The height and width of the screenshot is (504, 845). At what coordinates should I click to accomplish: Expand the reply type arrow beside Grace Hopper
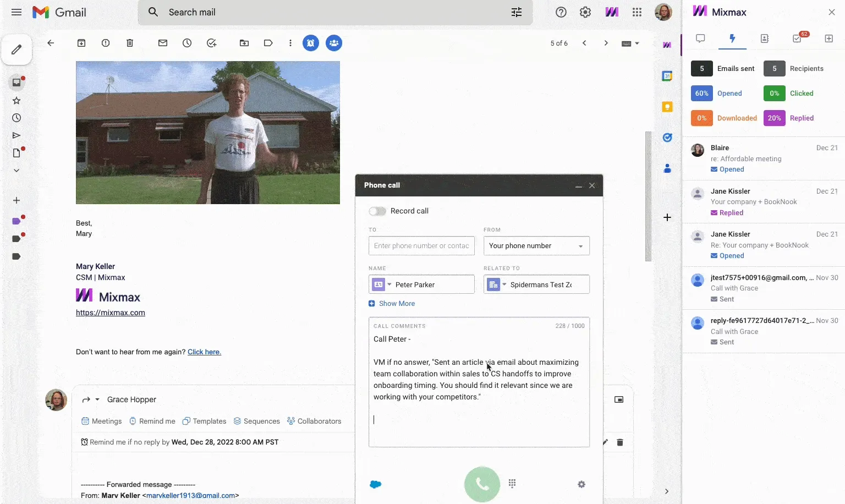[x=97, y=399]
